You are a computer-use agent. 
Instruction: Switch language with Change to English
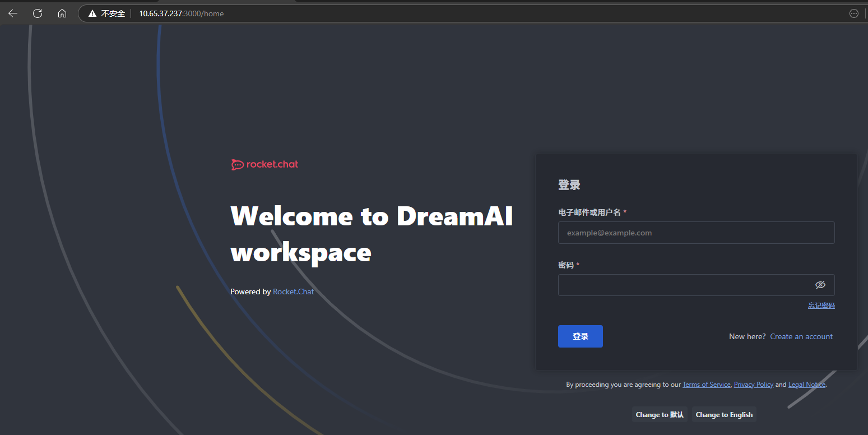(x=724, y=415)
